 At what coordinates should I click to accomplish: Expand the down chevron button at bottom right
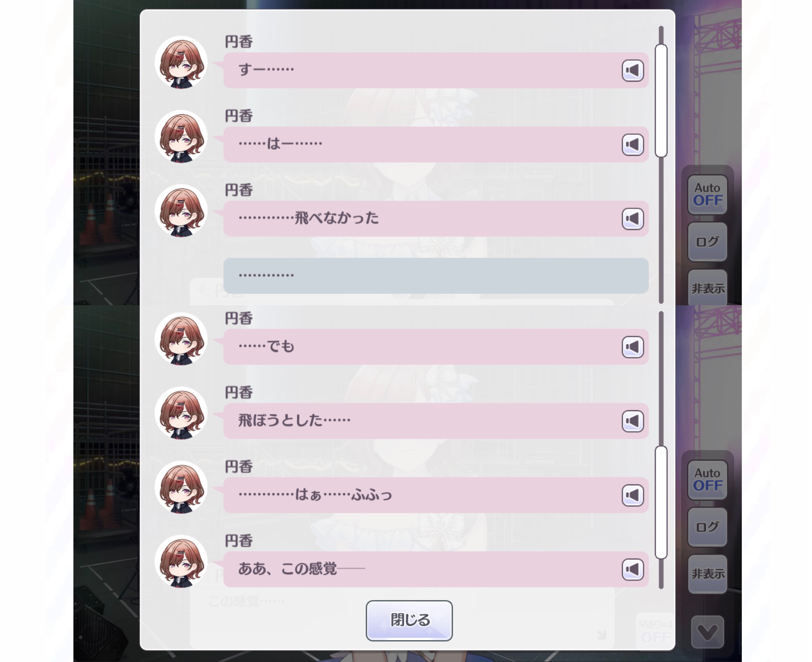pyautogui.click(x=708, y=632)
